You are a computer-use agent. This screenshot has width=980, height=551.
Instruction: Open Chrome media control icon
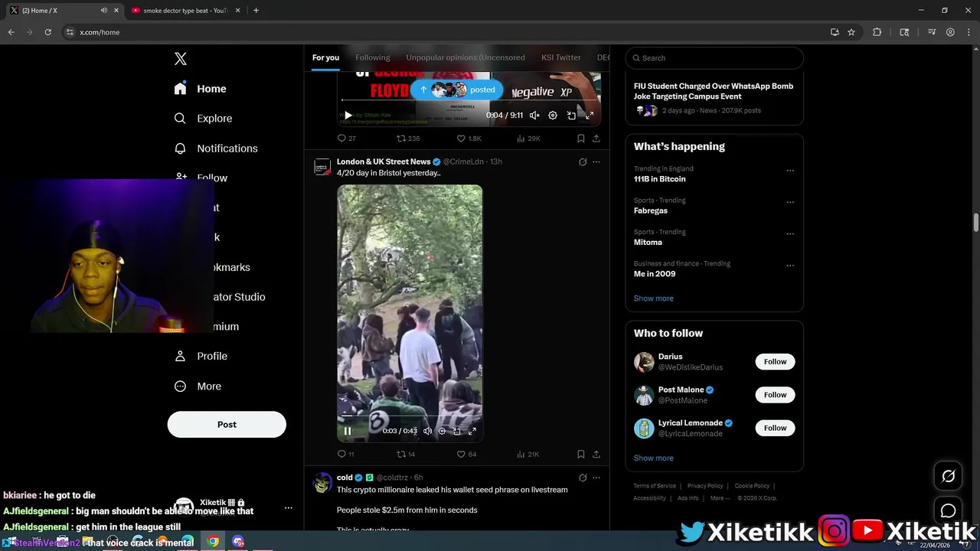coord(932,32)
